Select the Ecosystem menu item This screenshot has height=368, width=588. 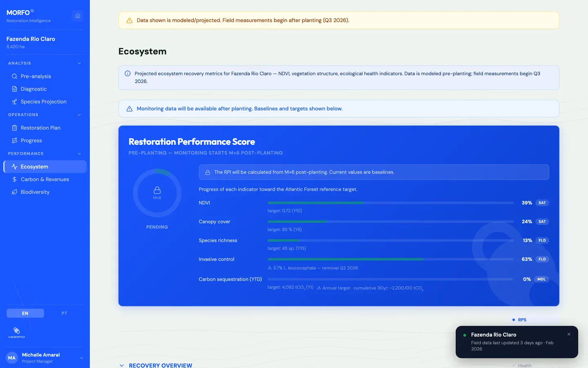click(45, 167)
